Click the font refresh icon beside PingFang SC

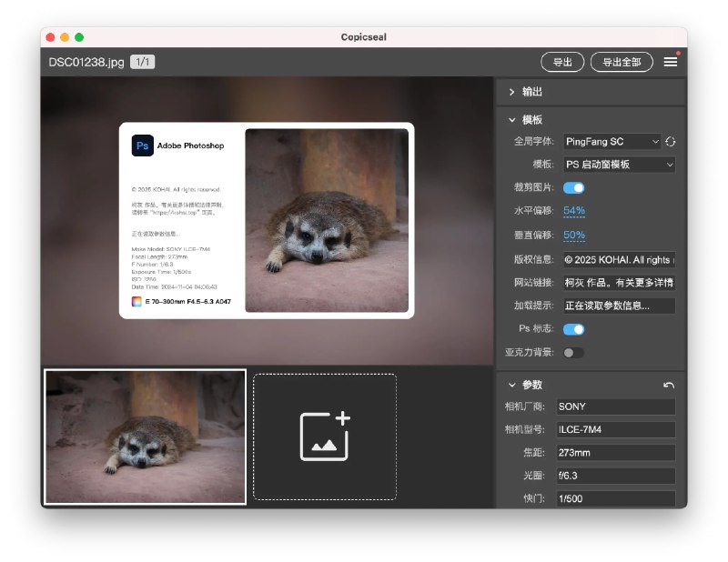point(669,141)
